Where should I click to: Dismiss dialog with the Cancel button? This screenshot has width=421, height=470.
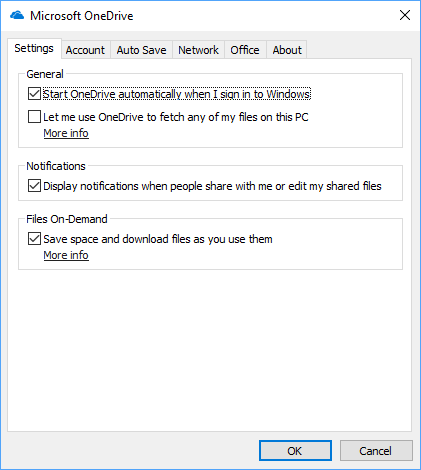coord(376,451)
